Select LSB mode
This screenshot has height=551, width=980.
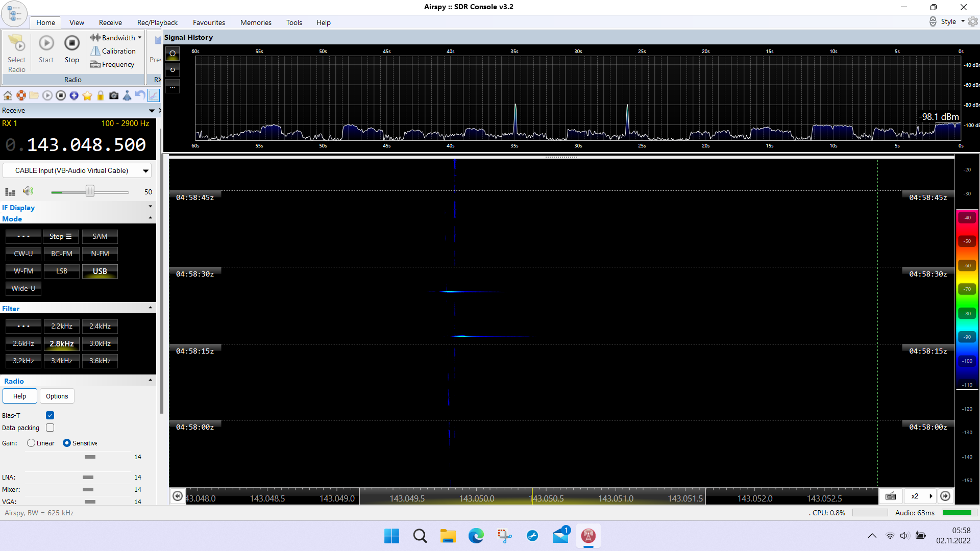click(62, 271)
